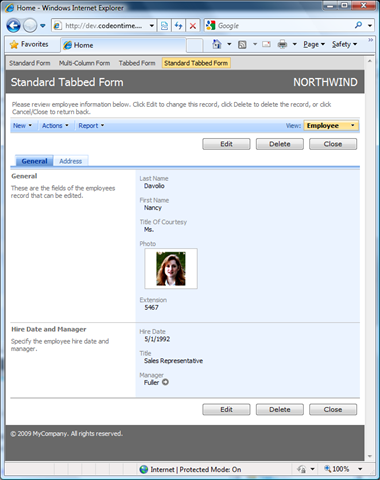
Task: Expand the RSS feeds dropdown arrow
Action: coord(255,44)
